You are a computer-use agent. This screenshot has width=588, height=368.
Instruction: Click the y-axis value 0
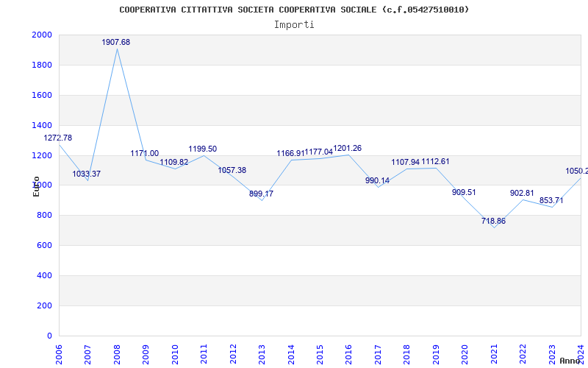tap(49, 336)
